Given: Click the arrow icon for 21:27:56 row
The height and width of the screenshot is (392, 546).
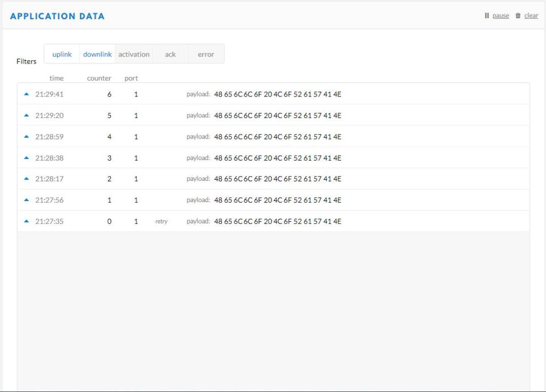Looking at the screenshot, I should [27, 200].
